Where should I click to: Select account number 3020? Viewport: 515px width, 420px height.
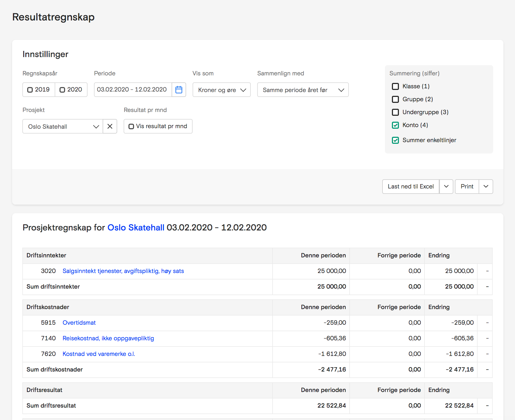point(48,271)
